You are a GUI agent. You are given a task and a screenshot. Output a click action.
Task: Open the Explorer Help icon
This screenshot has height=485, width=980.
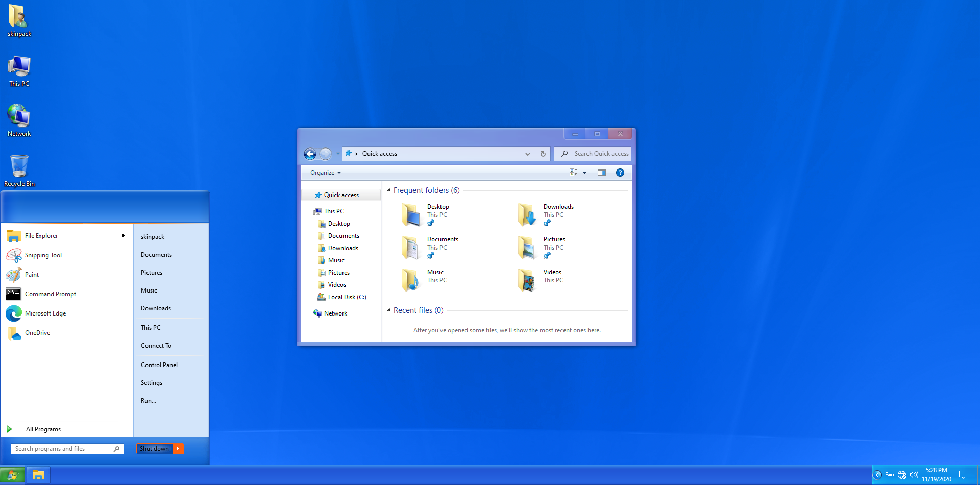pos(620,173)
